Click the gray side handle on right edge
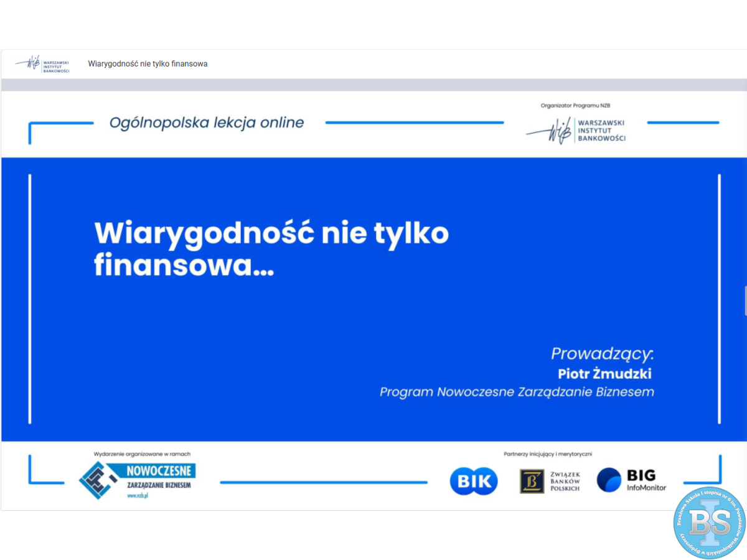Screen dimensions: 747x560 745,301
